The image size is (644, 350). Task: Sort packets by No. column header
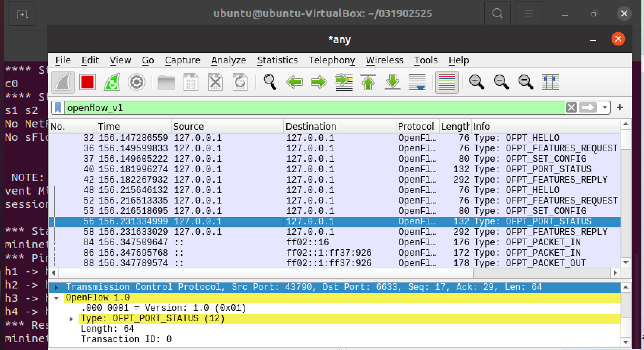tap(73, 126)
